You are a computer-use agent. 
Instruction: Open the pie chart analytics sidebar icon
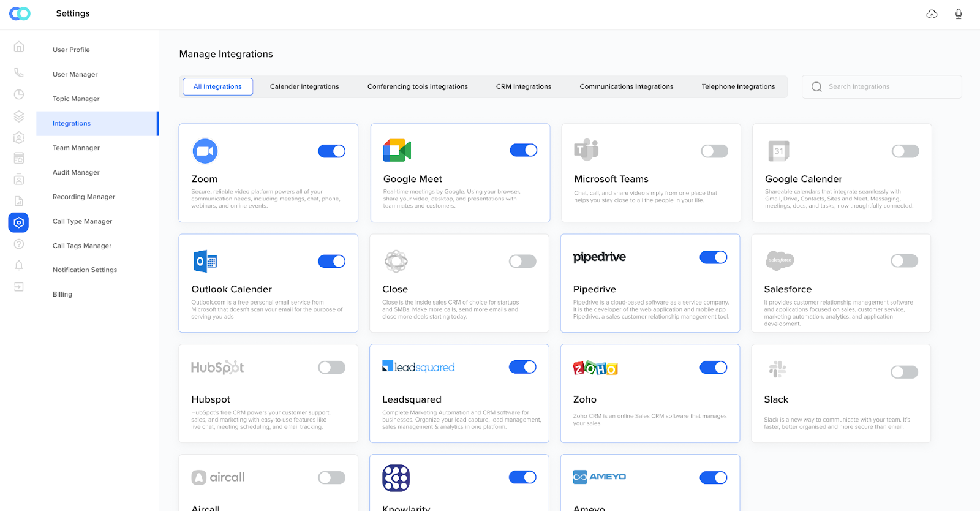[19, 94]
